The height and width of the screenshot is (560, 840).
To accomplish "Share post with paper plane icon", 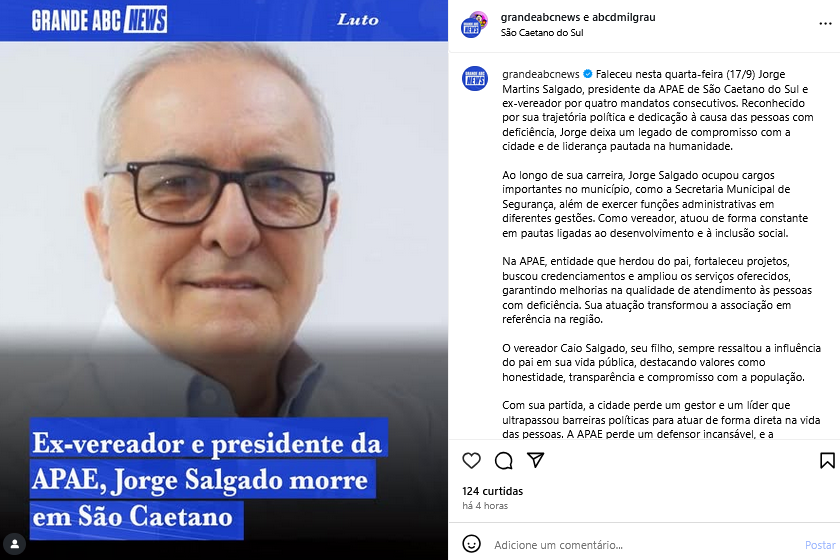I will [536, 460].
